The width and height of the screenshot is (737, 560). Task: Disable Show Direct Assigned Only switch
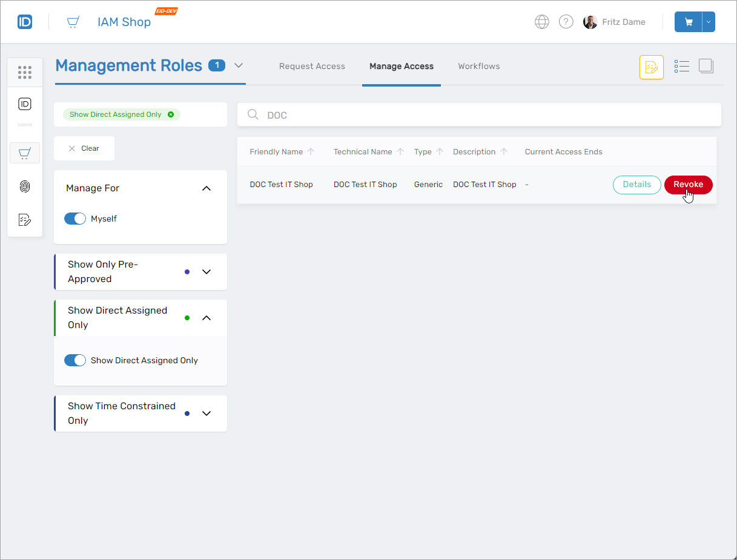pyautogui.click(x=75, y=360)
